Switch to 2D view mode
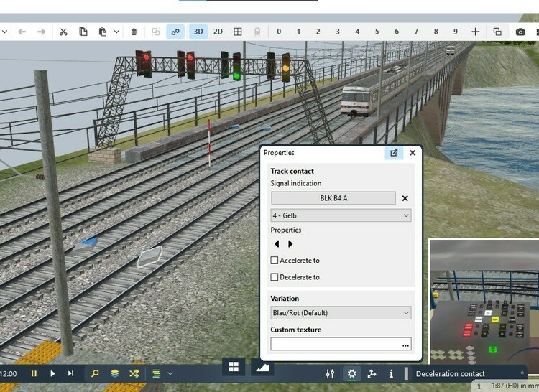The image size is (539, 392). tap(218, 32)
